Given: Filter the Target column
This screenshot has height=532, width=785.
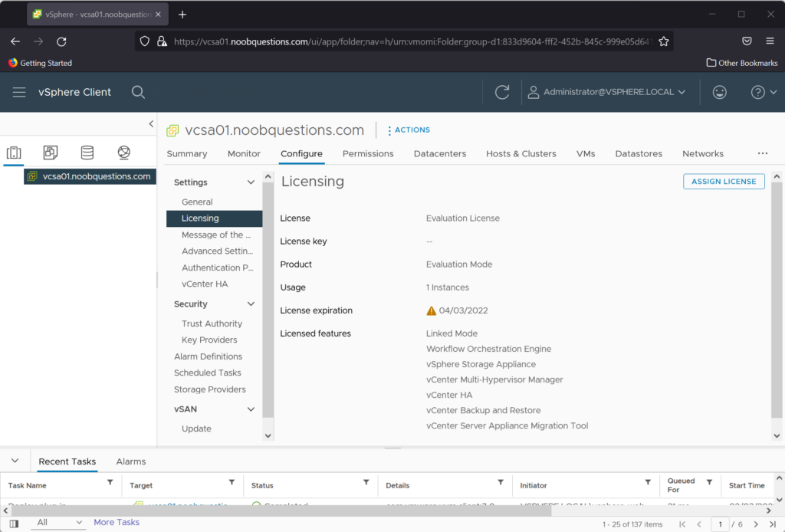Looking at the screenshot, I should tap(232, 482).
